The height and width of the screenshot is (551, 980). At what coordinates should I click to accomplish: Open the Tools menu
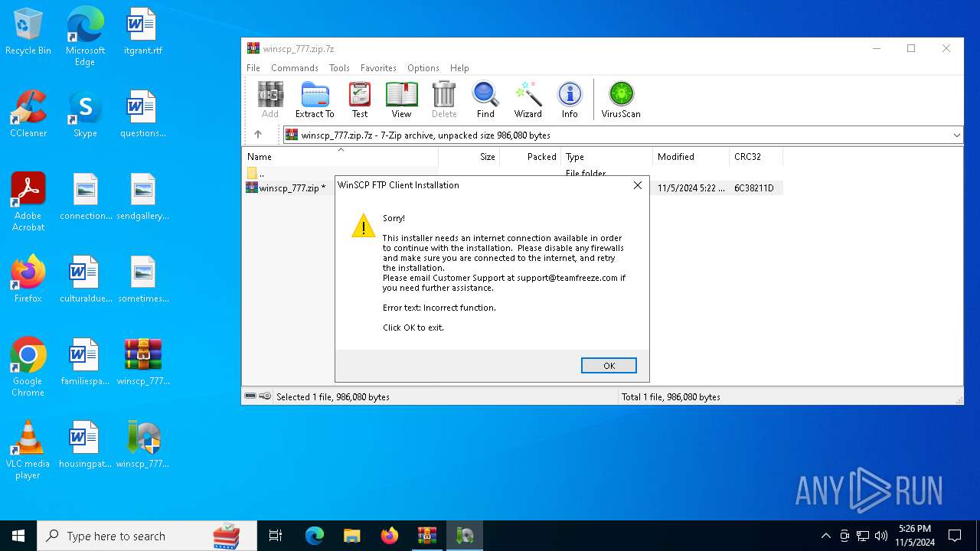pyautogui.click(x=339, y=68)
